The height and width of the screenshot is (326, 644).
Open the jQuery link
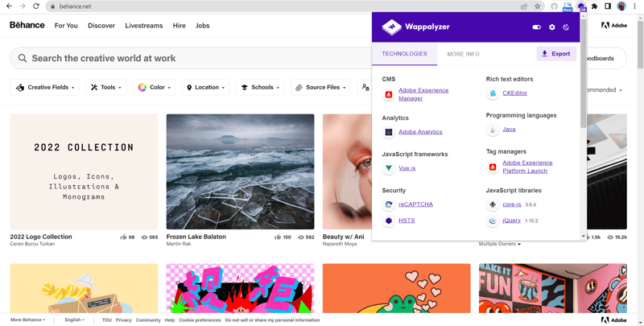[512, 221]
